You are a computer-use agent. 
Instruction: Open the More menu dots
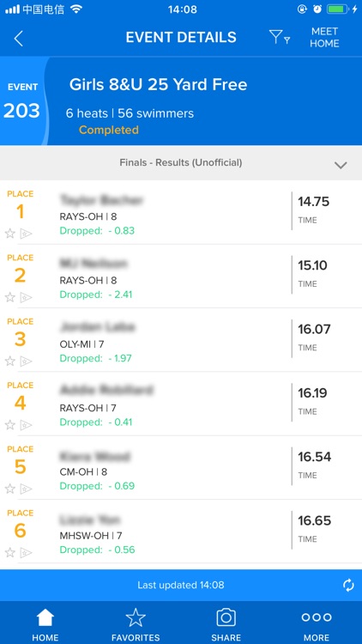pyautogui.click(x=316, y=624)
